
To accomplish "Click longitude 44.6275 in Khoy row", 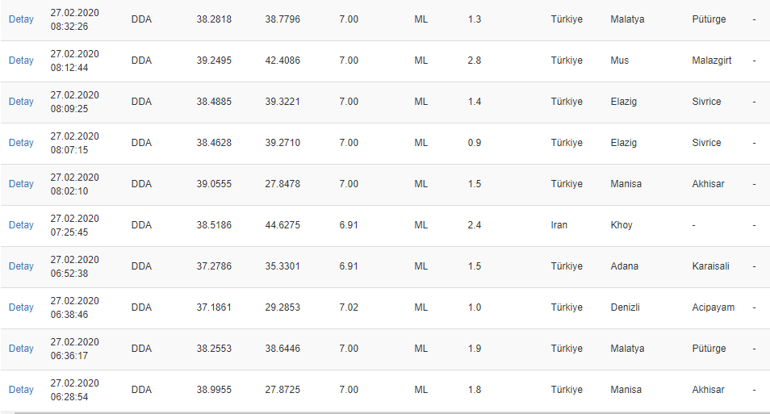I will (282, 225).
